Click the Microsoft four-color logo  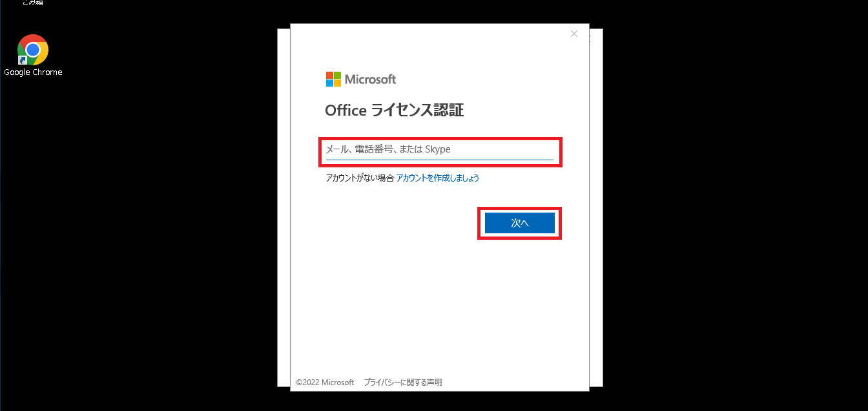[x=333, y=79]
